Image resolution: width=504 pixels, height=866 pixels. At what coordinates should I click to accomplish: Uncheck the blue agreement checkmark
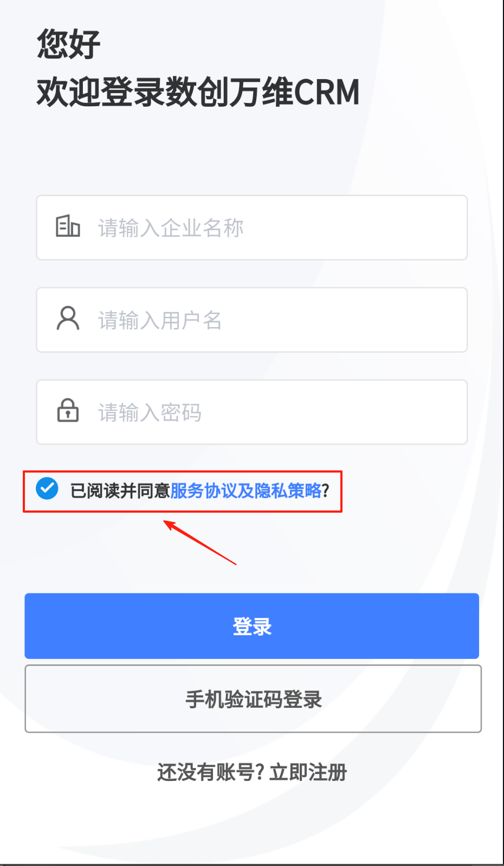pos(47,489)
